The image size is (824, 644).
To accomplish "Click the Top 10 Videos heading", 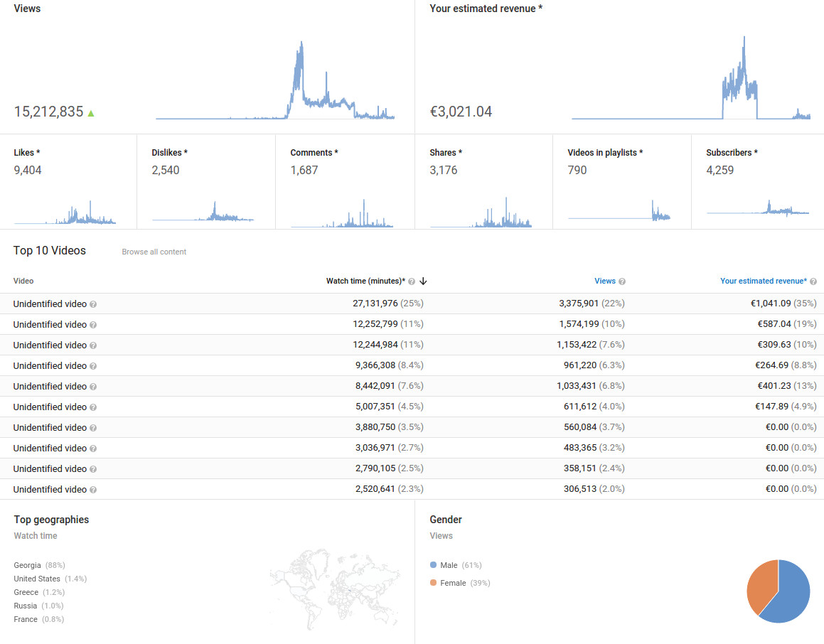I will tap(49, 250).
